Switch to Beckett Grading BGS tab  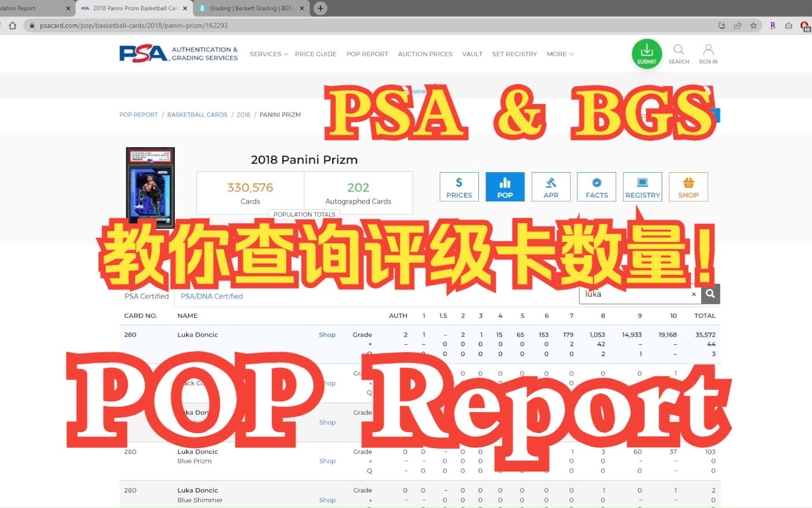[x=250, y=8]
